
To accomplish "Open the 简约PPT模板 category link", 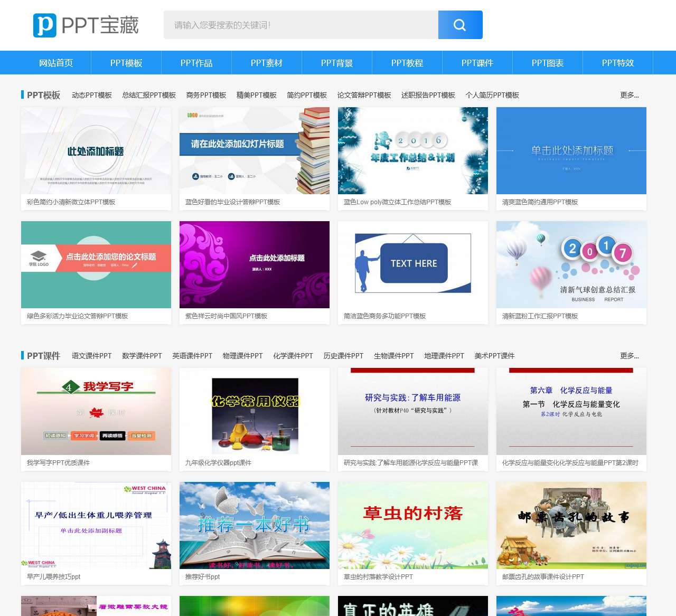I will tap(307, 95).
